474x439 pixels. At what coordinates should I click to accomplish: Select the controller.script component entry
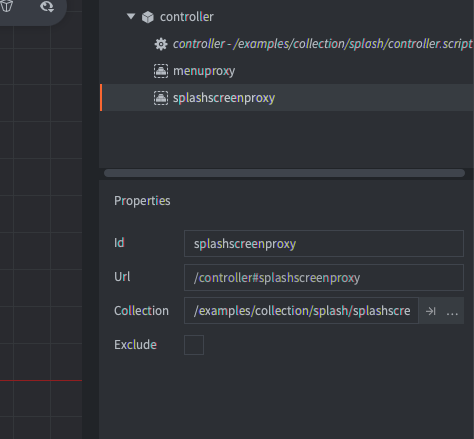(322, 44)
